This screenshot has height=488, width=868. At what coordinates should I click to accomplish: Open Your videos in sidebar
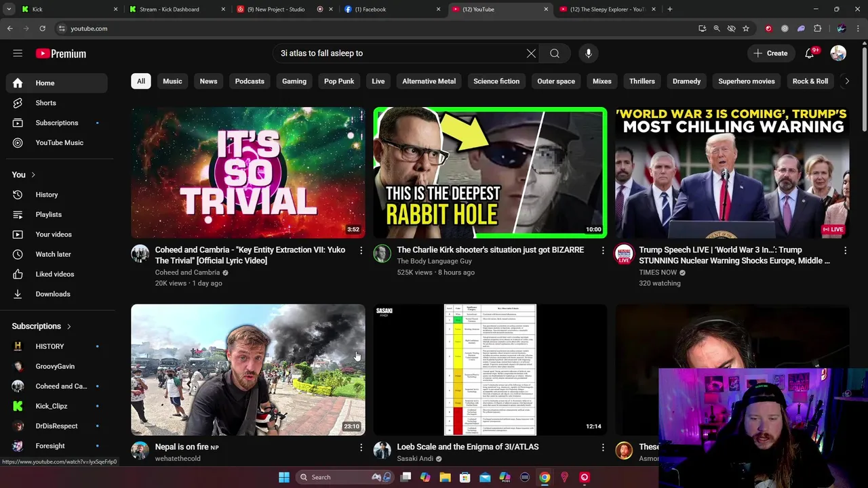(57, 235)
